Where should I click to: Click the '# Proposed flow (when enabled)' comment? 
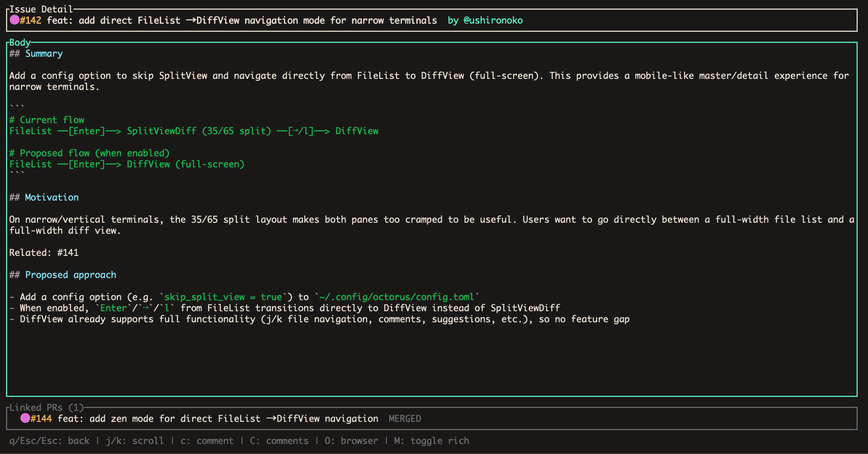90,153
